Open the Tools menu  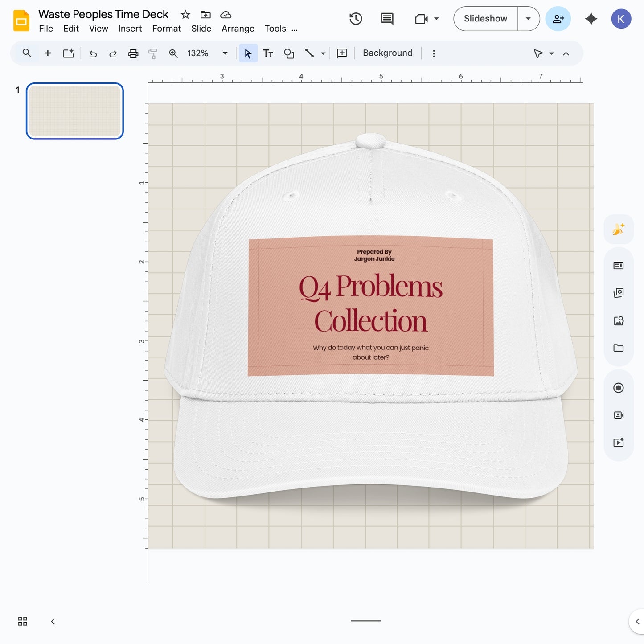point(275,29)
